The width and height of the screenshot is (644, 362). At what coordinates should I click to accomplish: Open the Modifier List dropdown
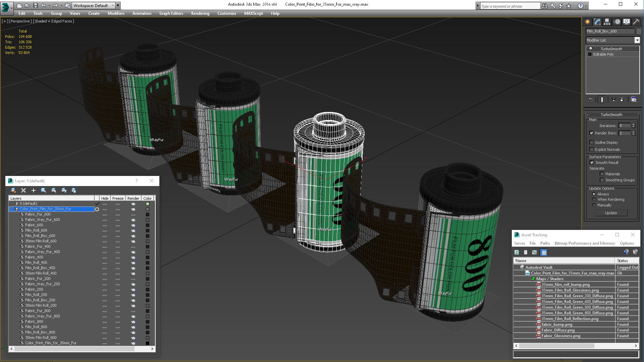point(637,40)
